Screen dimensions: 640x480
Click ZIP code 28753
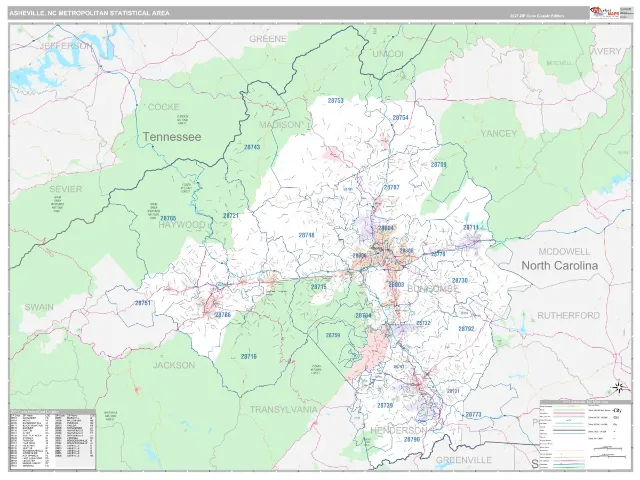(336, 100)
